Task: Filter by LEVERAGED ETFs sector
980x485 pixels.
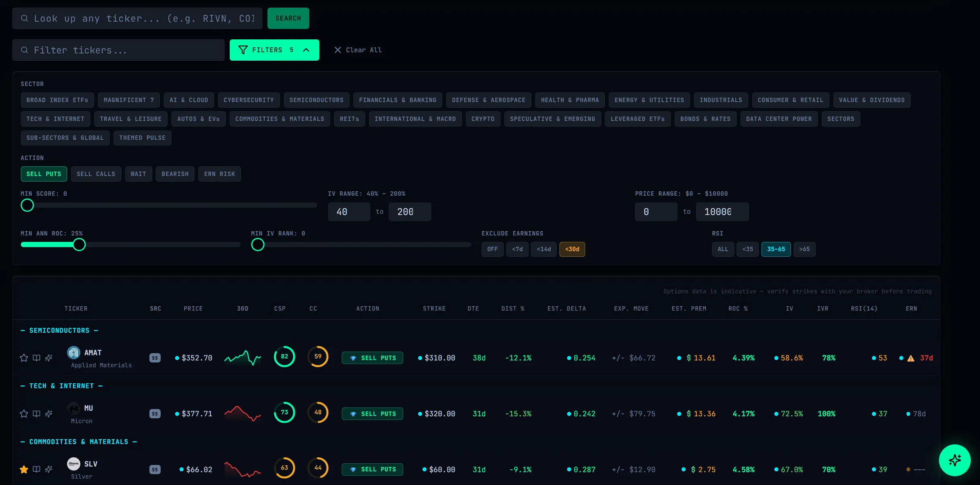Action: [x=638, y=119]
